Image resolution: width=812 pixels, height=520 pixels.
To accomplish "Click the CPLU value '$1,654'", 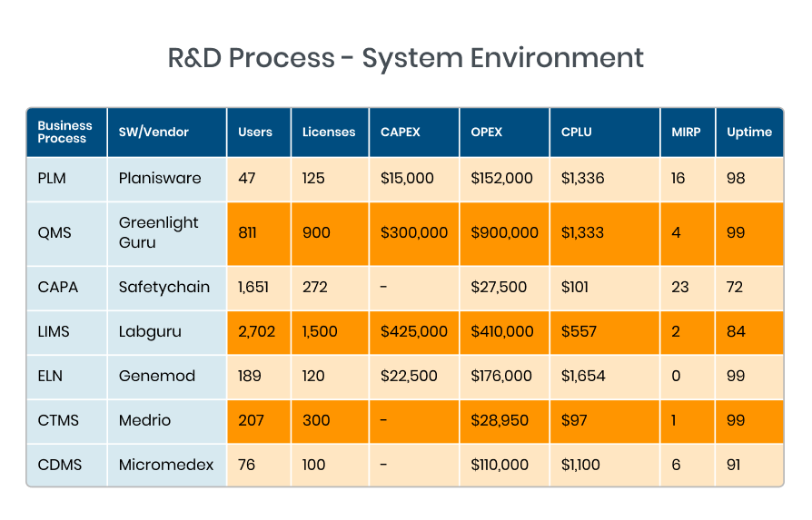I will pos(583,376).
